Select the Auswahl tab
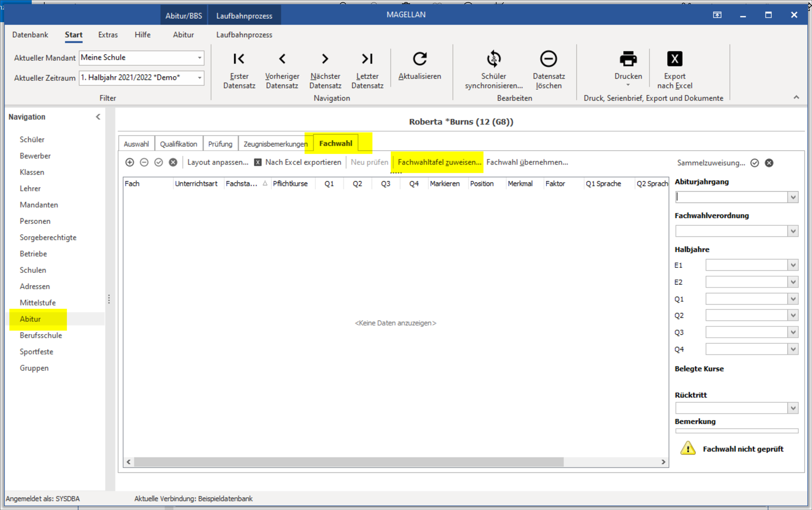The image size is (812, 510). click(x=136, y=144)
